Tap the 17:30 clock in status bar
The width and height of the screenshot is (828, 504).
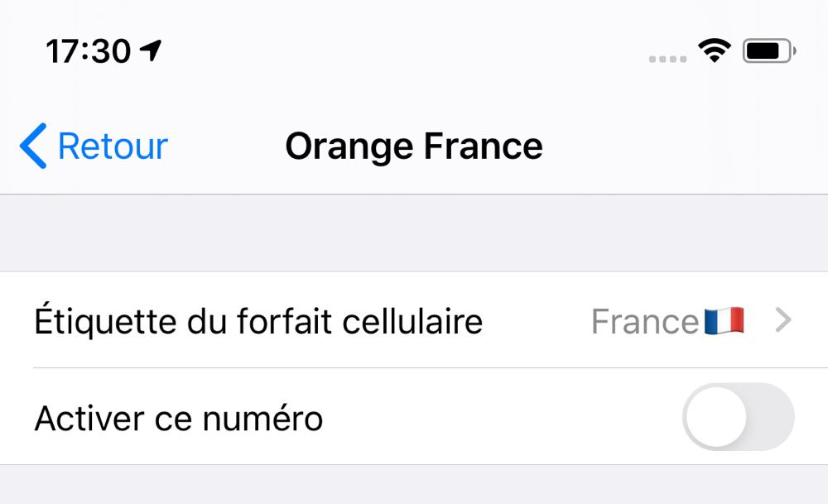coord(89,51)
